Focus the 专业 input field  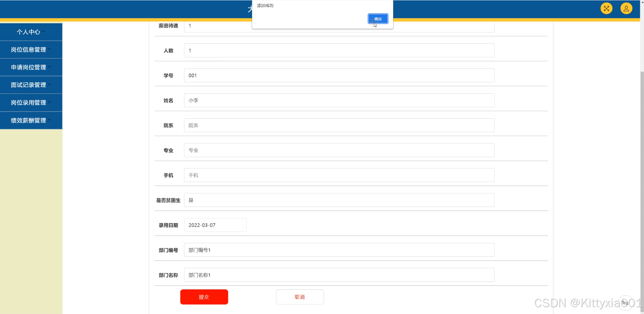(x=339, y=150)
